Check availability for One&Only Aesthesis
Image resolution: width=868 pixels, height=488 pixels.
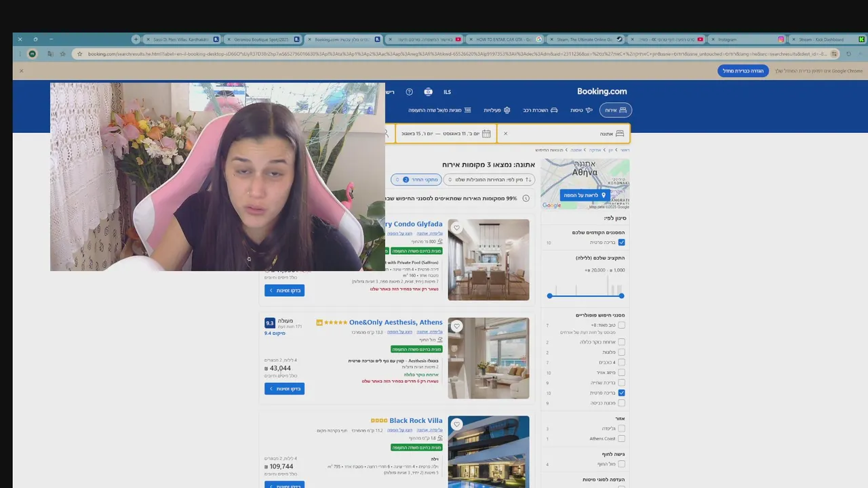pyautogui.click(x=284, y=388)
